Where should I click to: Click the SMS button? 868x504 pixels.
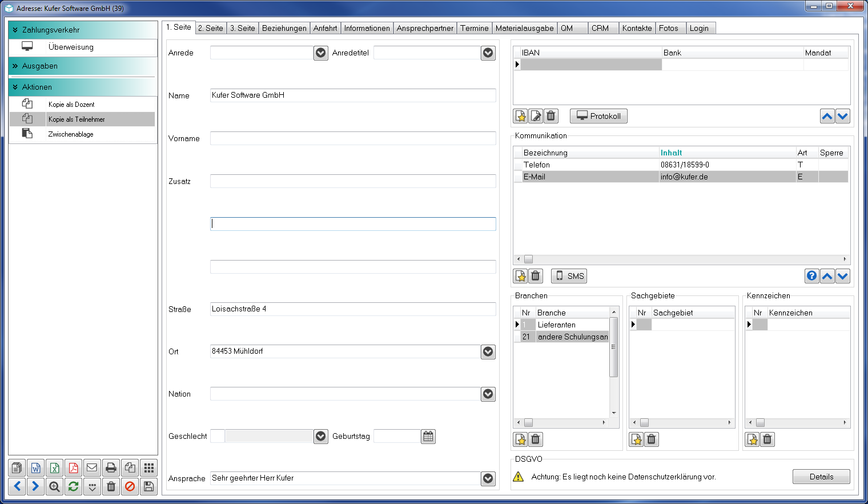pyautogui.click(x=569, y=276)
